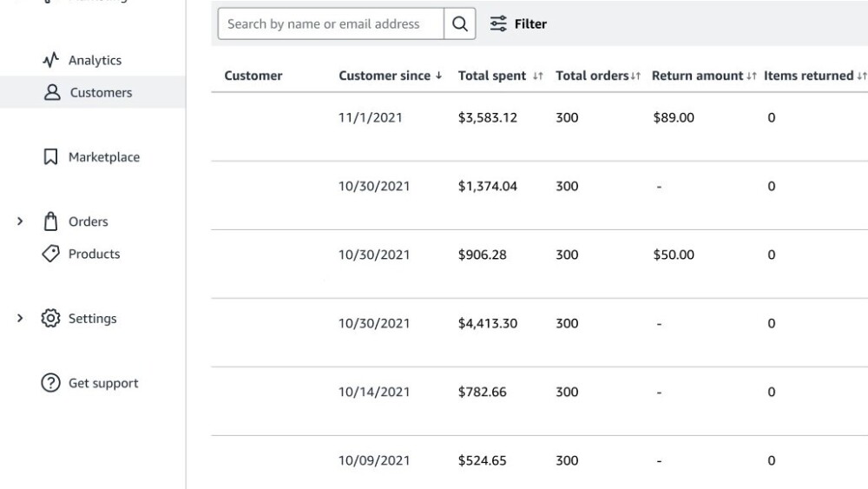Viewport: 868px width, 489px height.
Task: Click the Filter sliders icon
Action: [x=498, y=23]
